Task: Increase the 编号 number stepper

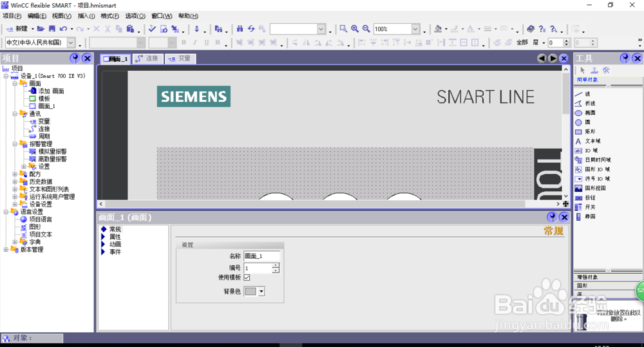Action: pos(276,266)
